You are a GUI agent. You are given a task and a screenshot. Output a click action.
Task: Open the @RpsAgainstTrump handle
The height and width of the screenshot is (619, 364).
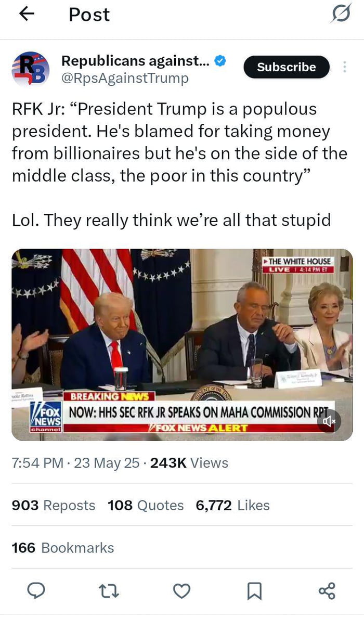(x=125, y=79)
